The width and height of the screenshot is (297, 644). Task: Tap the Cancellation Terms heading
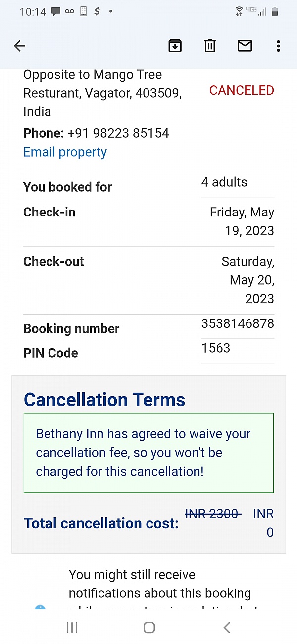point(104,400)
